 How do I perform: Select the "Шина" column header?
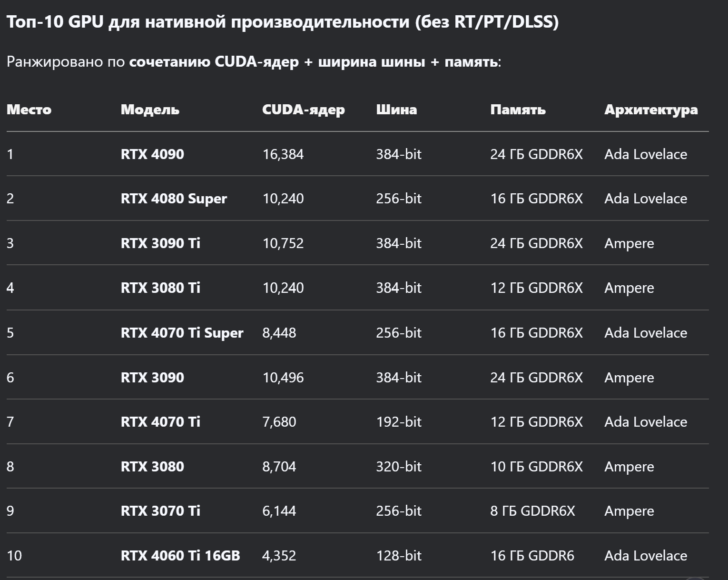tap(396, 110)
